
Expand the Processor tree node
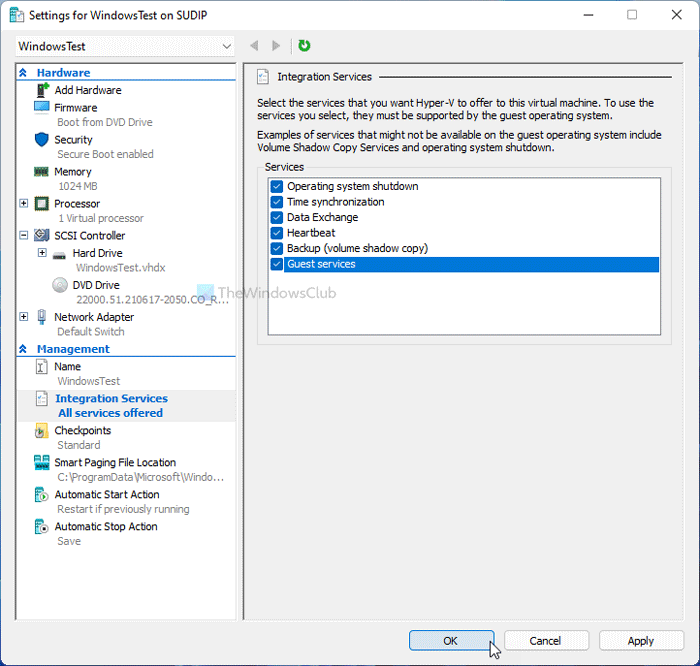pos(24,204)
